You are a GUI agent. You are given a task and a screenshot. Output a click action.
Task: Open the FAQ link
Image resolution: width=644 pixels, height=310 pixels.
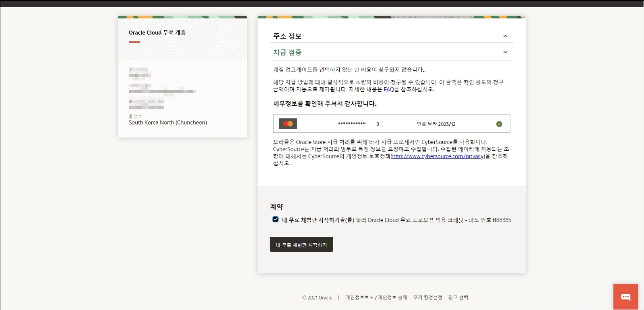point(389,89)
